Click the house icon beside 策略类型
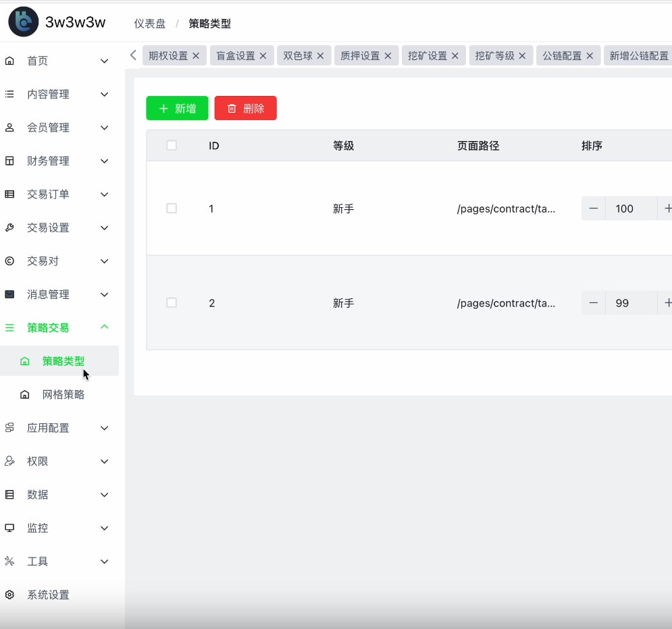Image resolution: width=672 pixels, height=629 pixels. point(25,361)
